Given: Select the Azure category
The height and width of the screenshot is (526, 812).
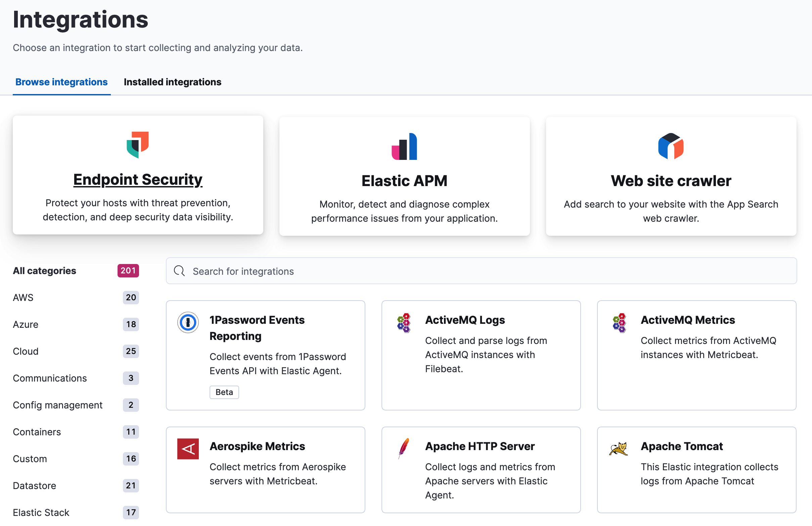Looking at the screenshot, I should point(25,324).
